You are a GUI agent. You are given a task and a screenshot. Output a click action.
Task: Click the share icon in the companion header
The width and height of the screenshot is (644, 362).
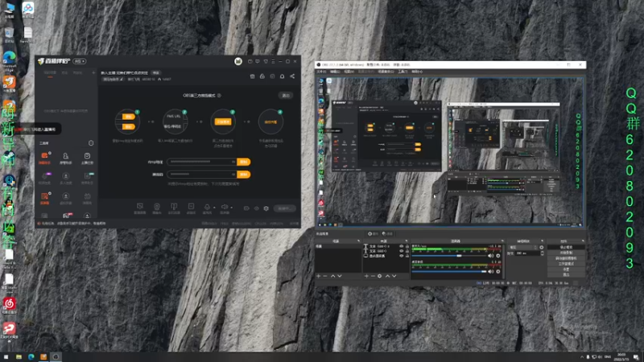pos(292,76)
